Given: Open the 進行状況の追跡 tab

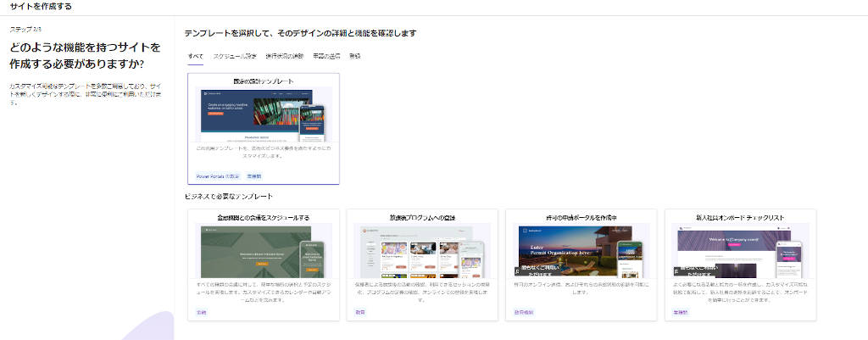Looking at the screenshot, I should (284, 56).
